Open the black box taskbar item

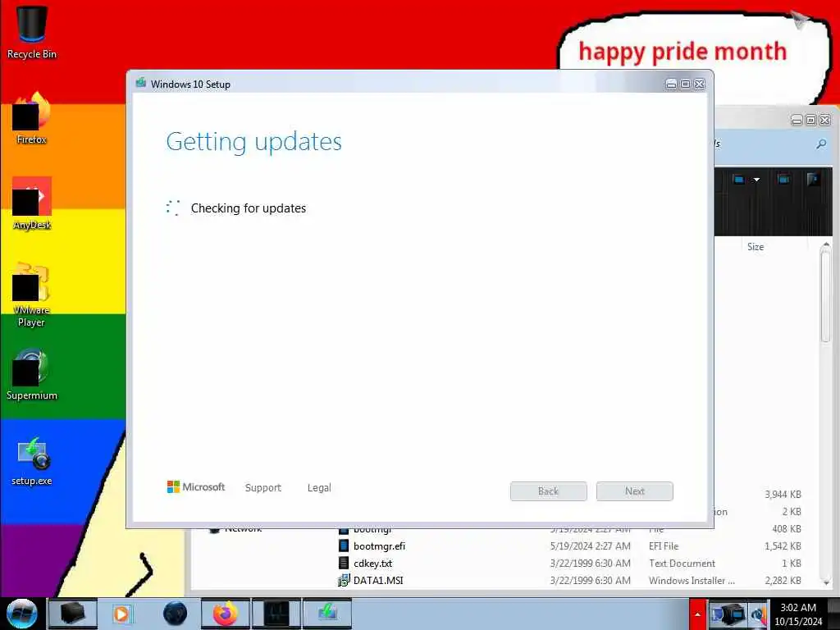click(73, 614)
